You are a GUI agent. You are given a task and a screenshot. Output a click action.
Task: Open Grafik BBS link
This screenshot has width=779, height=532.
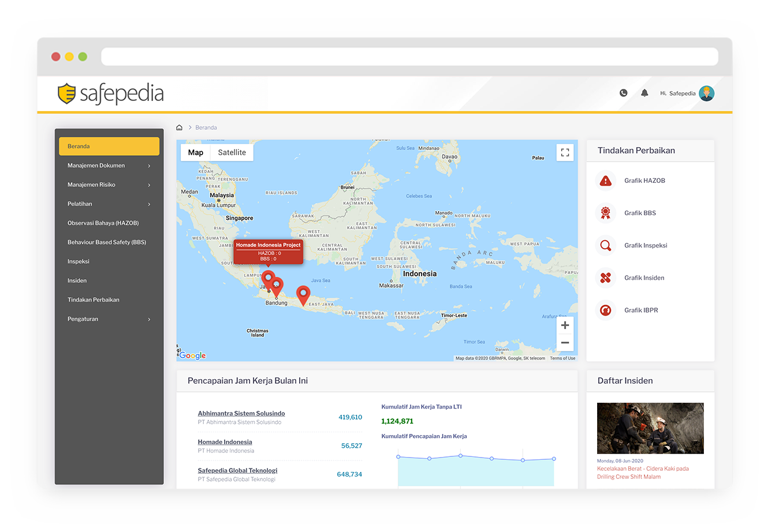(640, 213)
